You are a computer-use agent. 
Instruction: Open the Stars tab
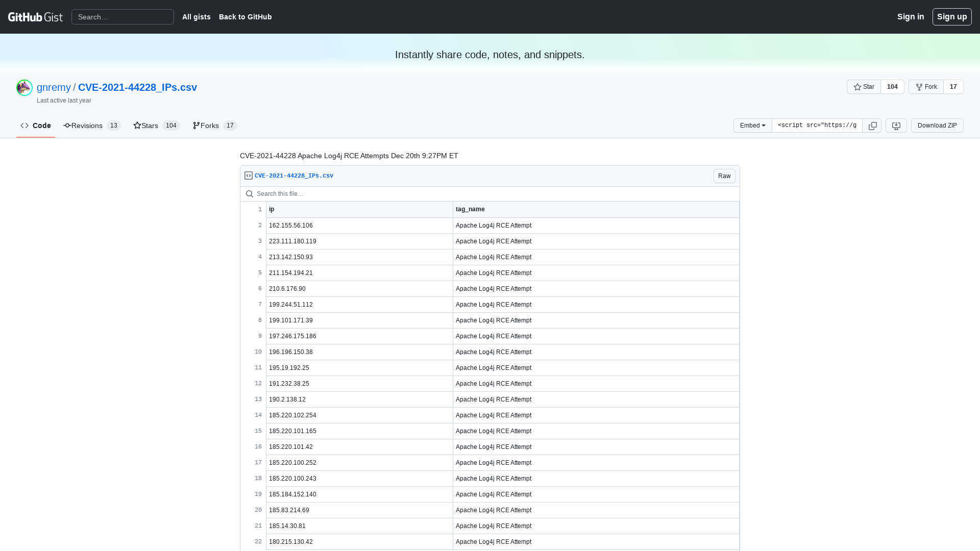[157, 126]
